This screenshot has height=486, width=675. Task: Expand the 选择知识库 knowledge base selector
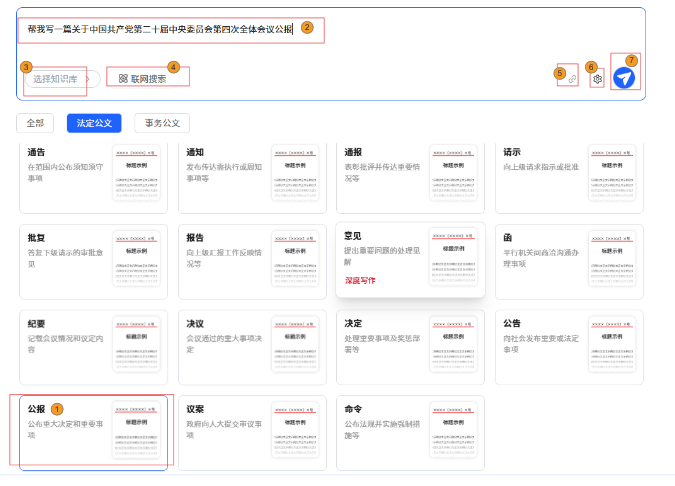(54, 79)
